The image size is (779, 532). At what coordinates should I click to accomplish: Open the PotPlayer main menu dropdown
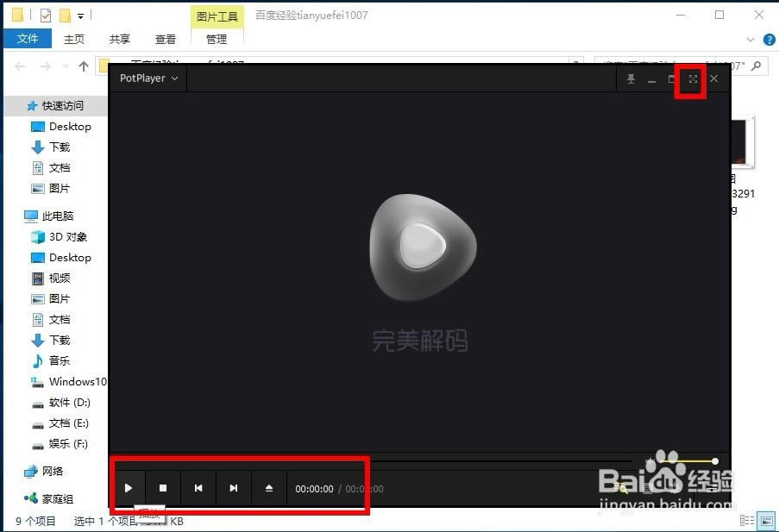148,78
